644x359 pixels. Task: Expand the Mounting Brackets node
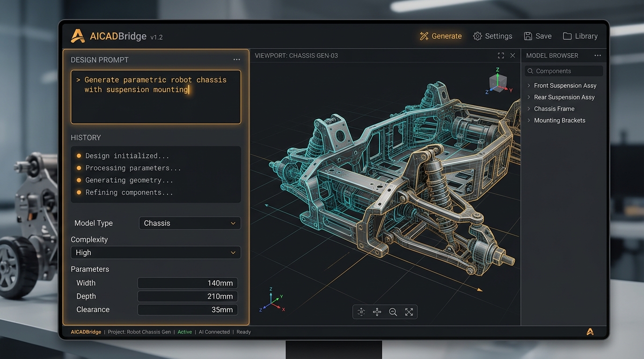[529, 120]
